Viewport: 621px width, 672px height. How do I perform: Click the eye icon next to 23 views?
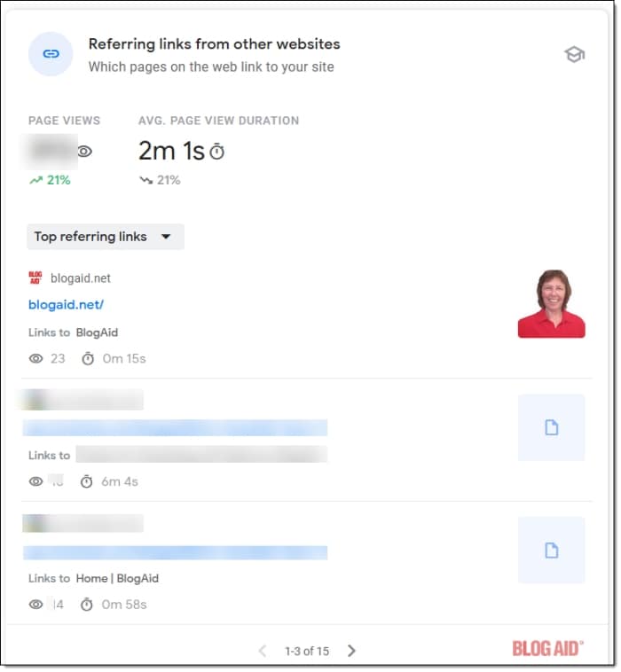(x=36, y=359)
